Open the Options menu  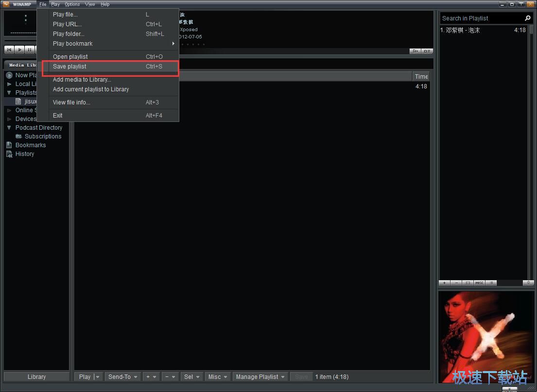tap(72, 4)
